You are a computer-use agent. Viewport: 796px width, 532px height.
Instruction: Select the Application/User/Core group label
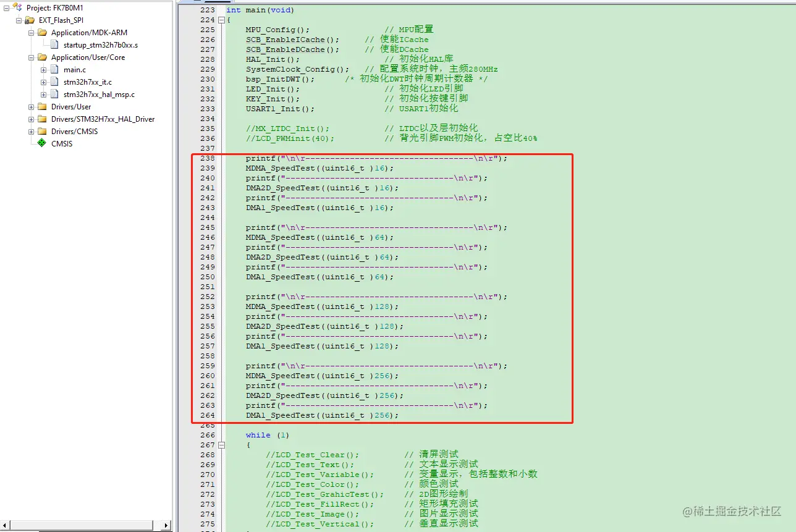[x=88, y=57]
